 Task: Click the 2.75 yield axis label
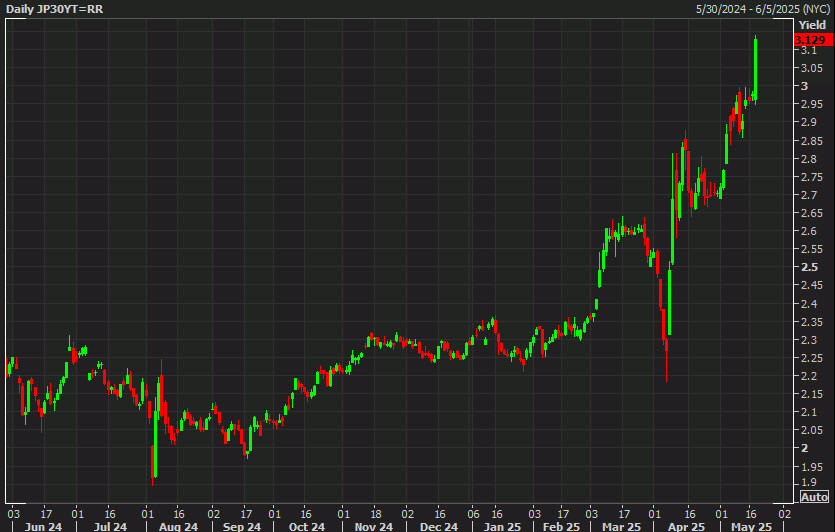coord(812,177)
